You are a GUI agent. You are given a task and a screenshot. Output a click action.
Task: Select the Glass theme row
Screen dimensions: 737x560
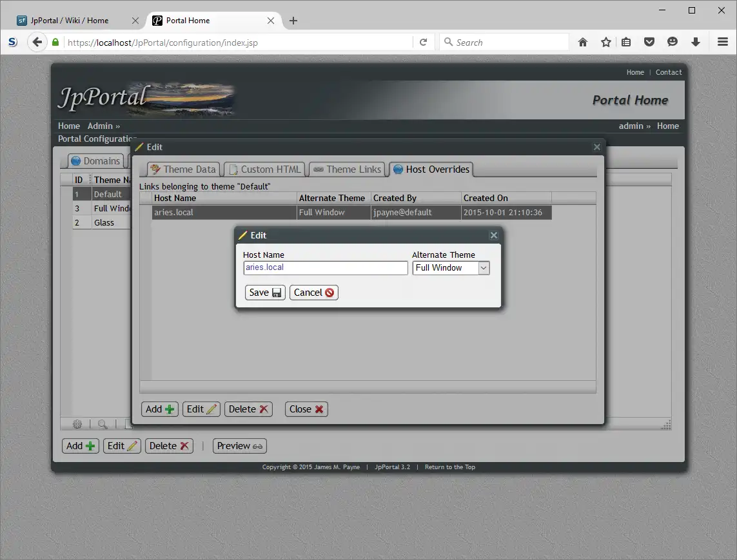[x=101, y=223]
